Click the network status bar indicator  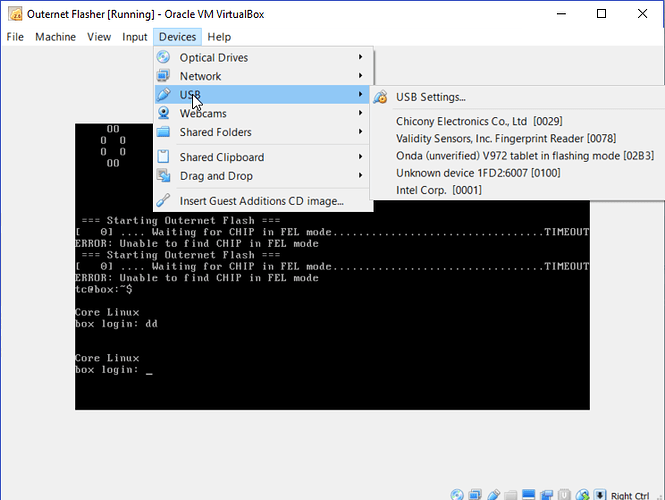point(475,494)
